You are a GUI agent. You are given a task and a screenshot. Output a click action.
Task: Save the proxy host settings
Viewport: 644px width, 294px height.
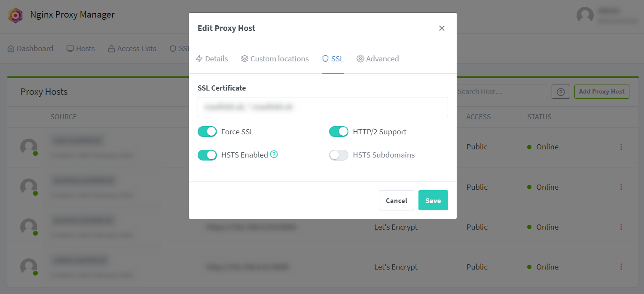[x=433, y=200]
